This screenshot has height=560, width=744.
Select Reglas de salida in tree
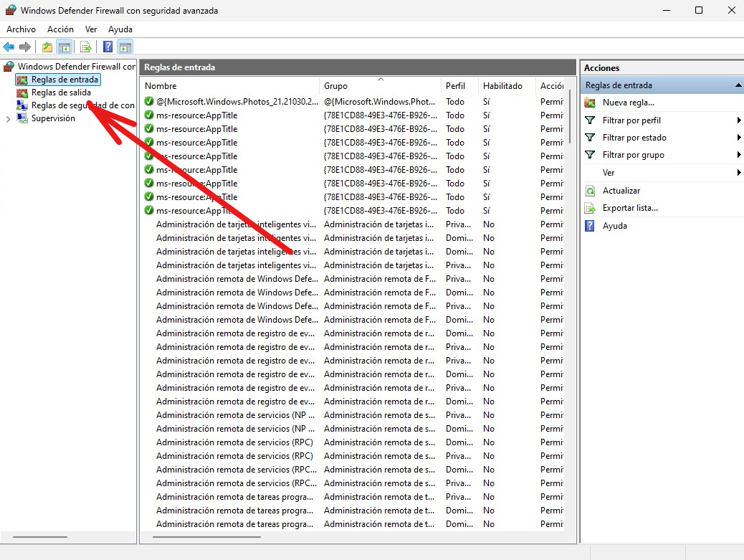(x=61, y=92)
